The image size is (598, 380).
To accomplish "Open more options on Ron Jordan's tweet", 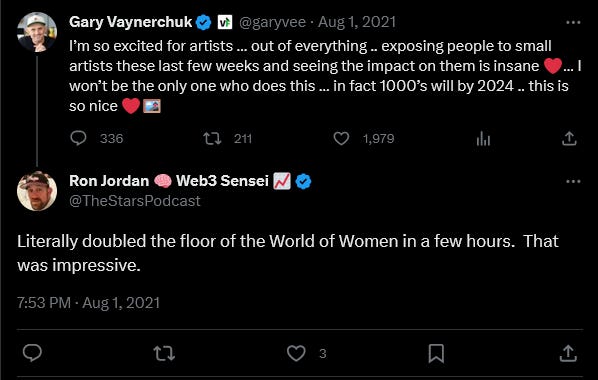I will 573,181.
